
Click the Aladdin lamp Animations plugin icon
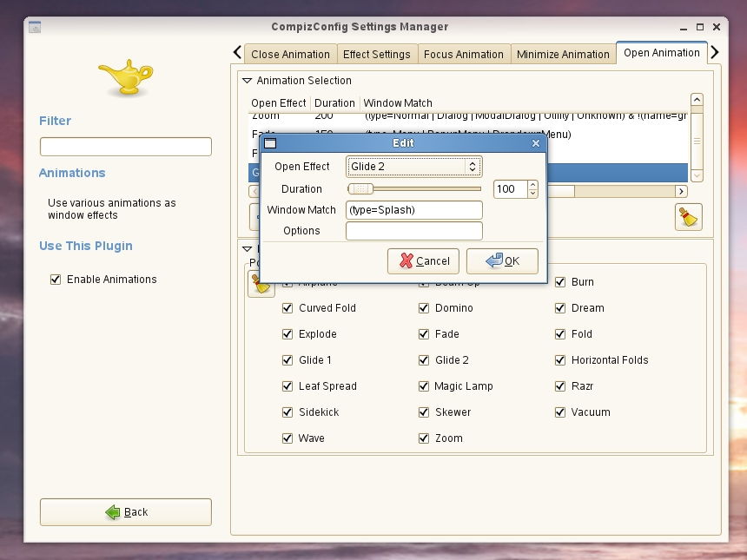pos(126,77)
